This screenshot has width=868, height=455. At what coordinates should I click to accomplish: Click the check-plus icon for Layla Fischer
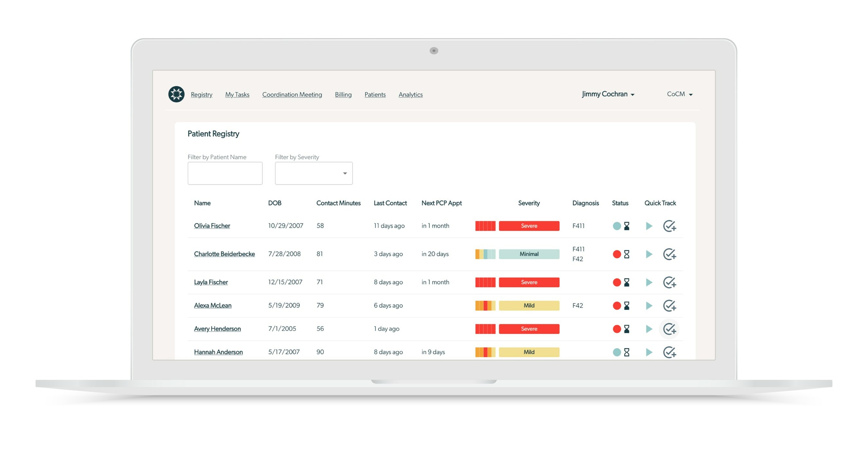point(669,283)
